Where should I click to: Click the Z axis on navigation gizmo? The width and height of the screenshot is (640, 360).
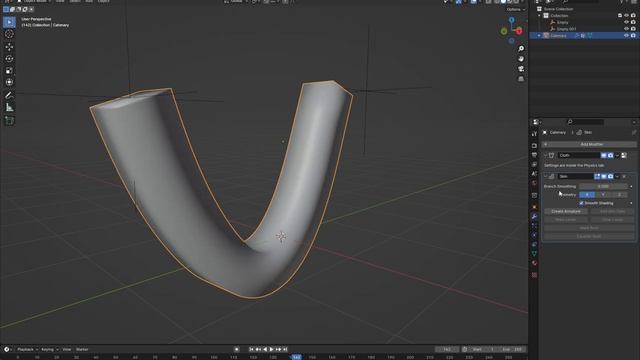coord(511,20)
